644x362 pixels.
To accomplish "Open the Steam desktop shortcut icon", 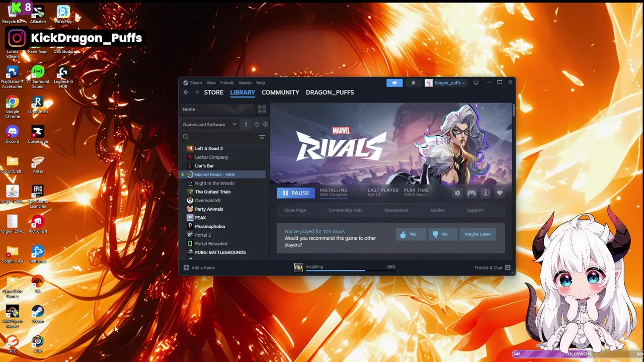I will coord(38,314).
